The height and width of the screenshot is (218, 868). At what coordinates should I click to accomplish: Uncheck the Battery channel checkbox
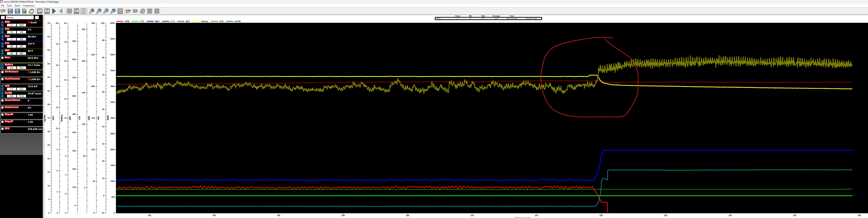pyautogui.click(x=2, y=65)
